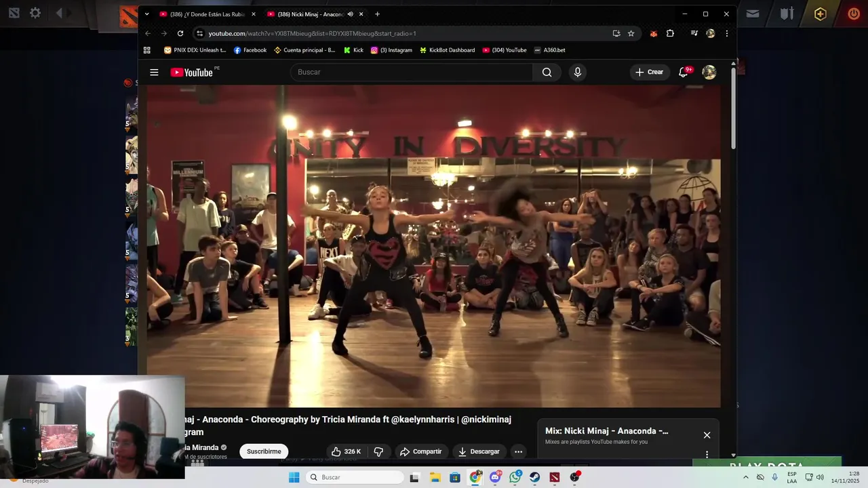Go back in Chrome
The height and width of the screenshot is (488, 868).
pyautogui.click(x=148, y=33)
